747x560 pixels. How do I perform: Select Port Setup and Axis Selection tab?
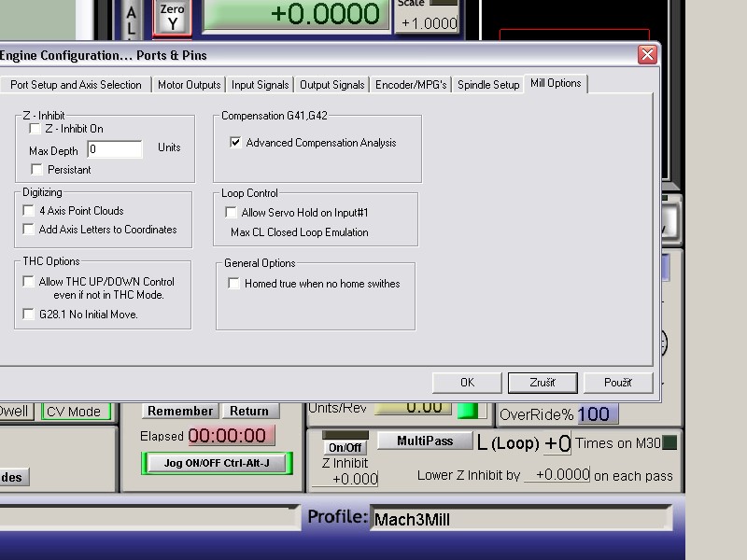click(x=76, y=85)
